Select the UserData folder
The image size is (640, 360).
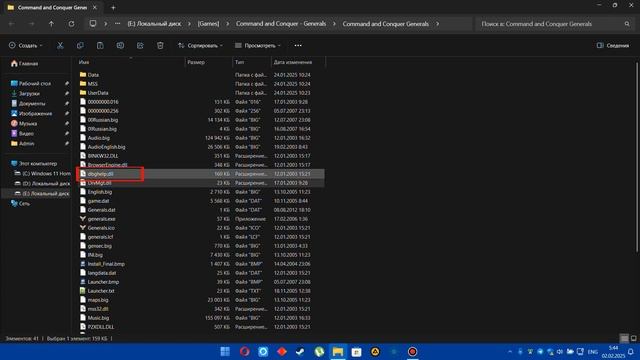94,93
